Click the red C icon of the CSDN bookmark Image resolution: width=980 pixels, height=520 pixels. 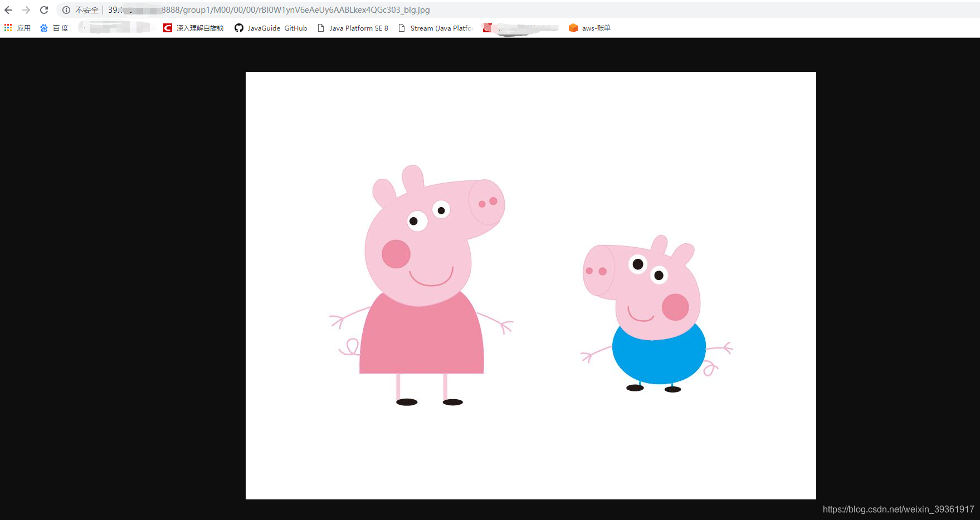coord(168,28)
